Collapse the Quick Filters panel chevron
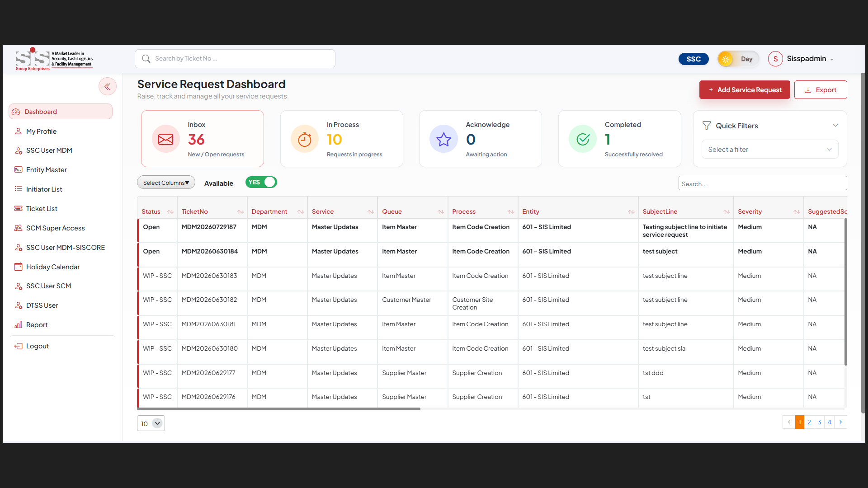 [x=835, y=126]
